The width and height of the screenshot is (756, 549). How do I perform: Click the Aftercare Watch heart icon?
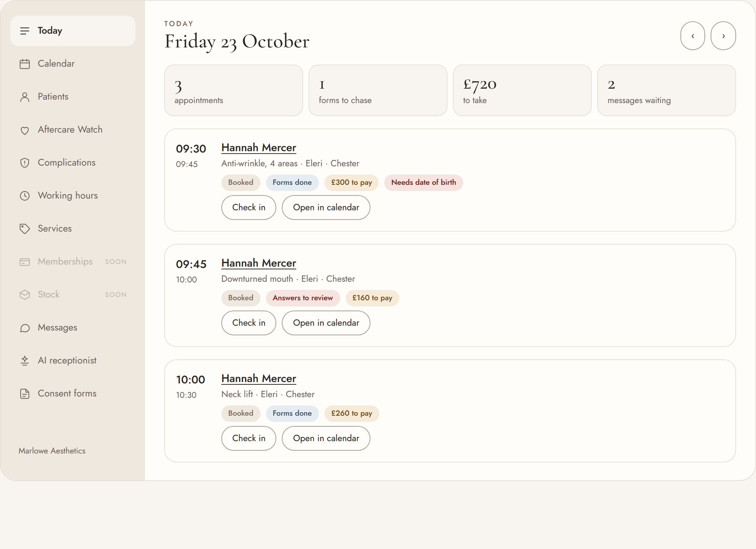(25, 130)
